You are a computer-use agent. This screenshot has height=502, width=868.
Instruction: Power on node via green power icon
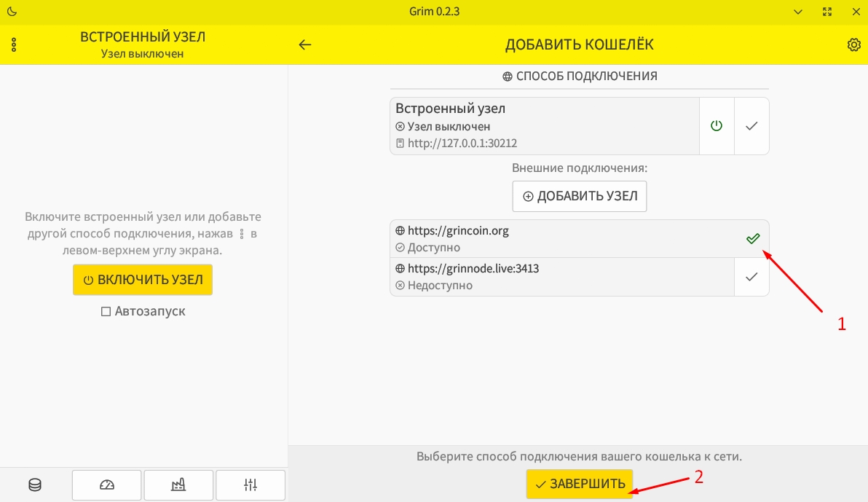[716, 125]
